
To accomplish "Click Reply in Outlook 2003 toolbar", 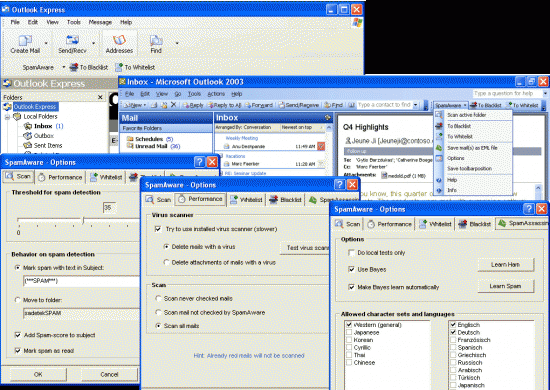I will (x=193, y=105).
